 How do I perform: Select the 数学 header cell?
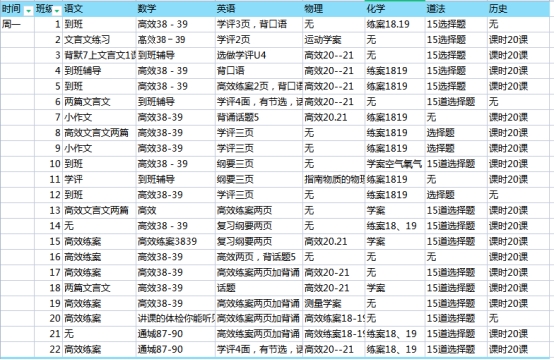[176, 9]
